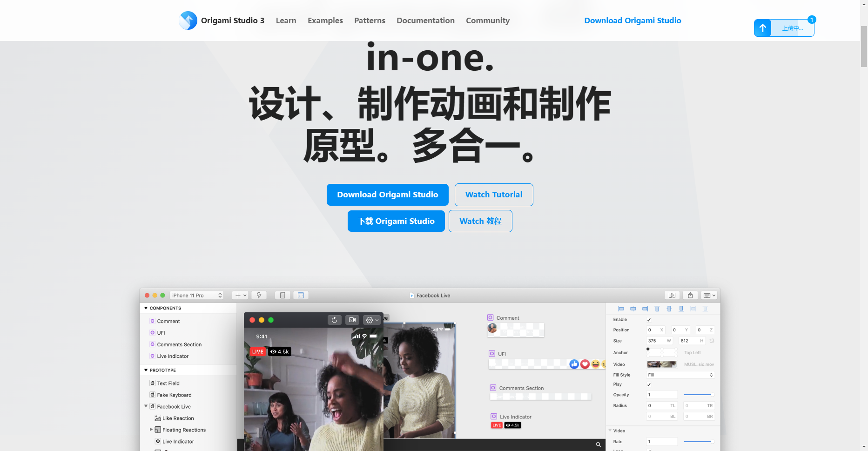868x451 pixels.
Task: Click Download Origami Studio link in header
Action: [x=632, y=20]
